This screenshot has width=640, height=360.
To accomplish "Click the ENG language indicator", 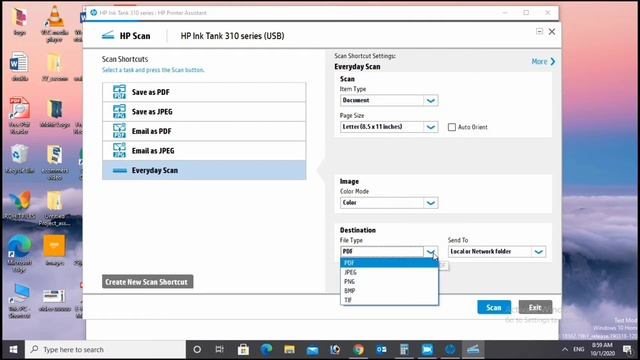I will tap(579, 349).
